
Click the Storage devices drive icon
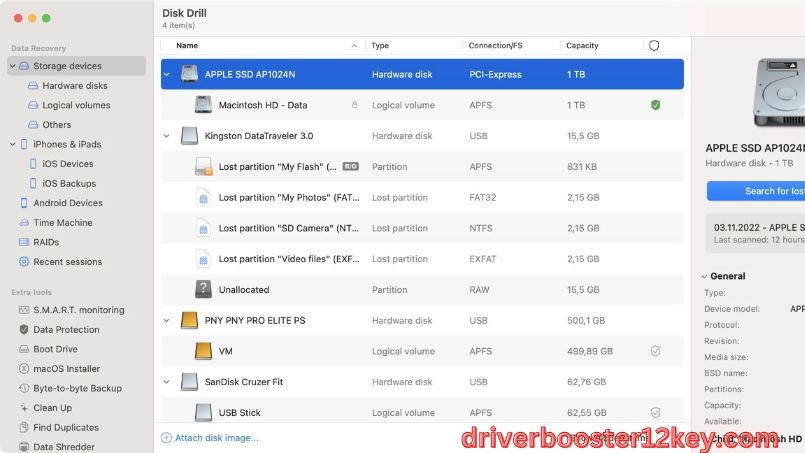(x=24, y=66)
